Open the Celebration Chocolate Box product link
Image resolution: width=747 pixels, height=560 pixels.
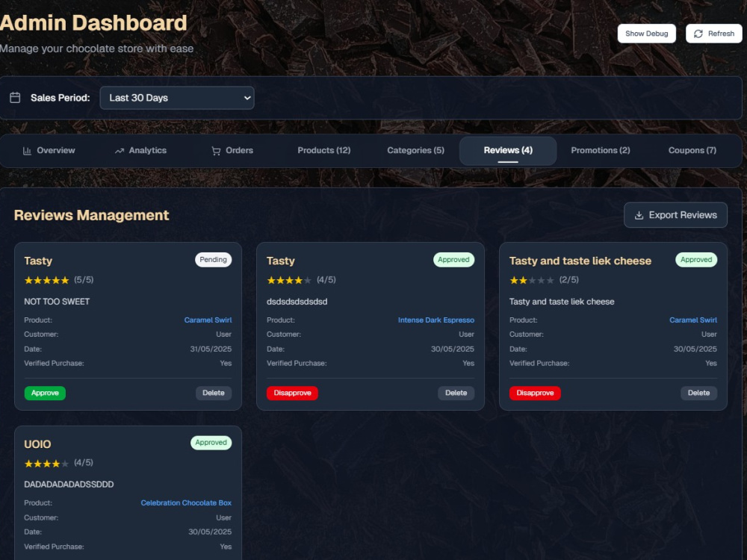coord(186,503)
